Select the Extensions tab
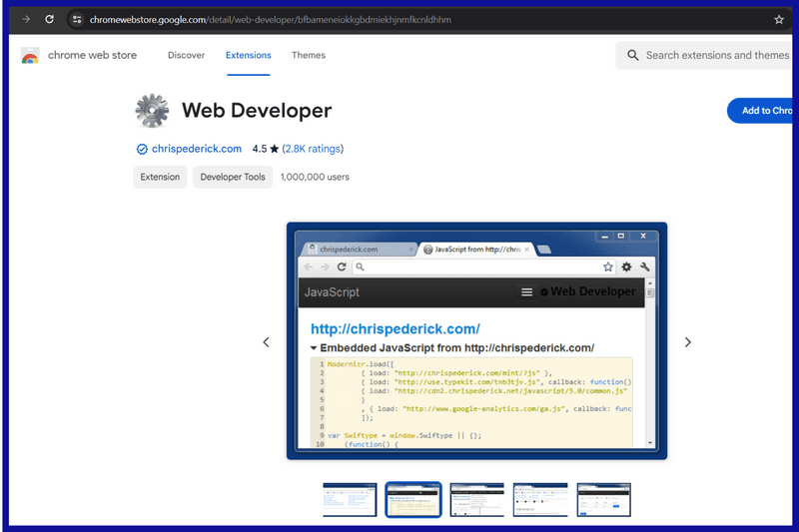The width and height of the screenshot is (799, 532). 248,56
